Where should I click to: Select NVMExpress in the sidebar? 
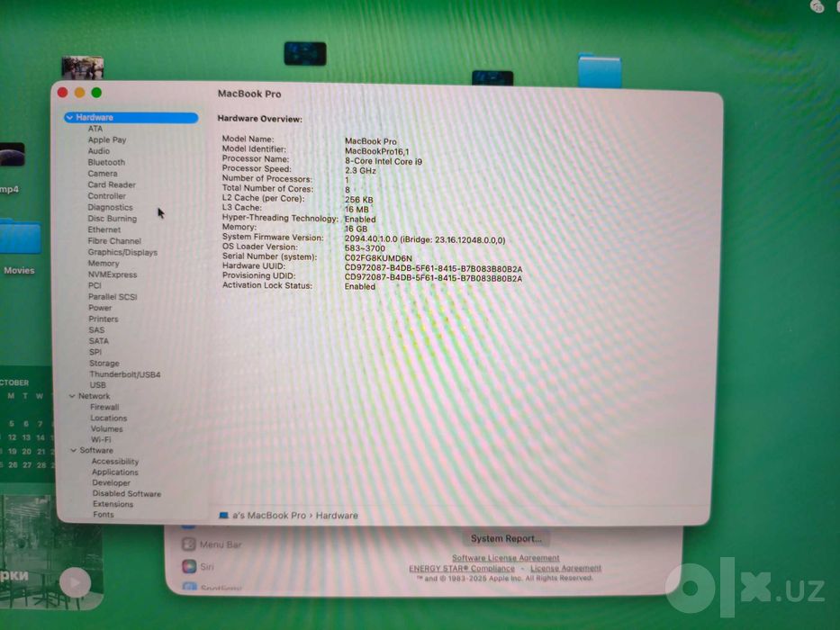point(113,274)
